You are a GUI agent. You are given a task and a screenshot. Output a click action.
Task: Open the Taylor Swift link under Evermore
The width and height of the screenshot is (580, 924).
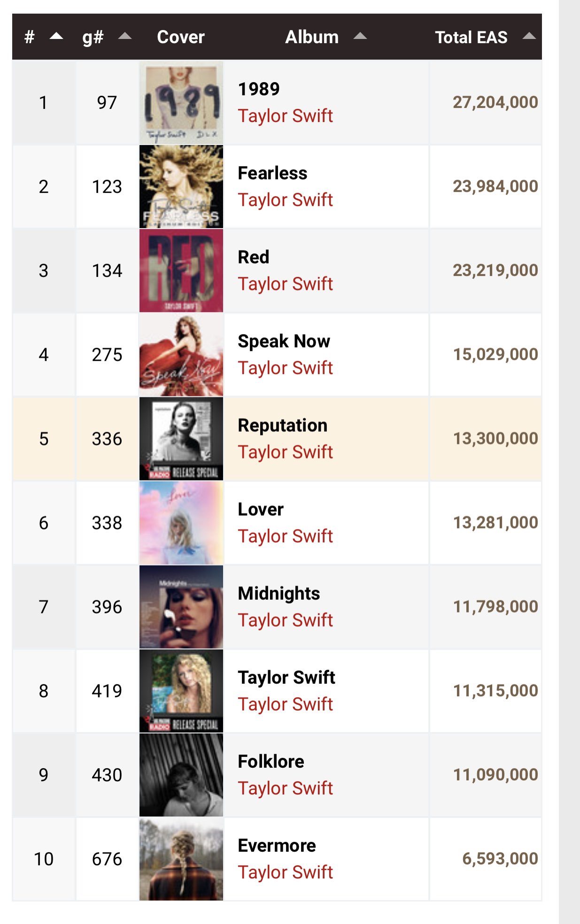(285, 872)
